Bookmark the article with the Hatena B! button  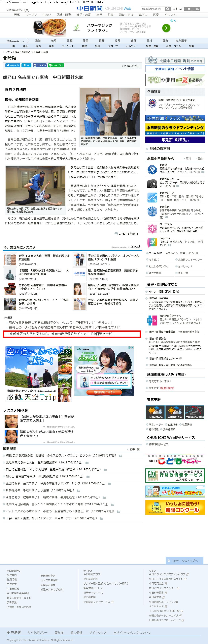tap(26, 65)
